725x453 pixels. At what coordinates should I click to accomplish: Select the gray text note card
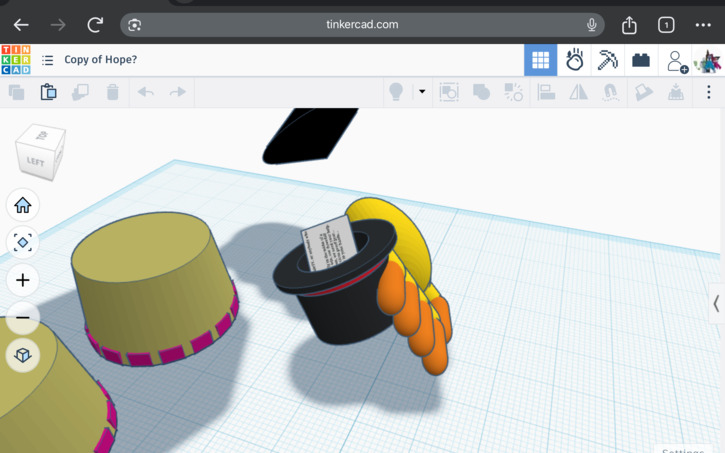pos(329,242)
